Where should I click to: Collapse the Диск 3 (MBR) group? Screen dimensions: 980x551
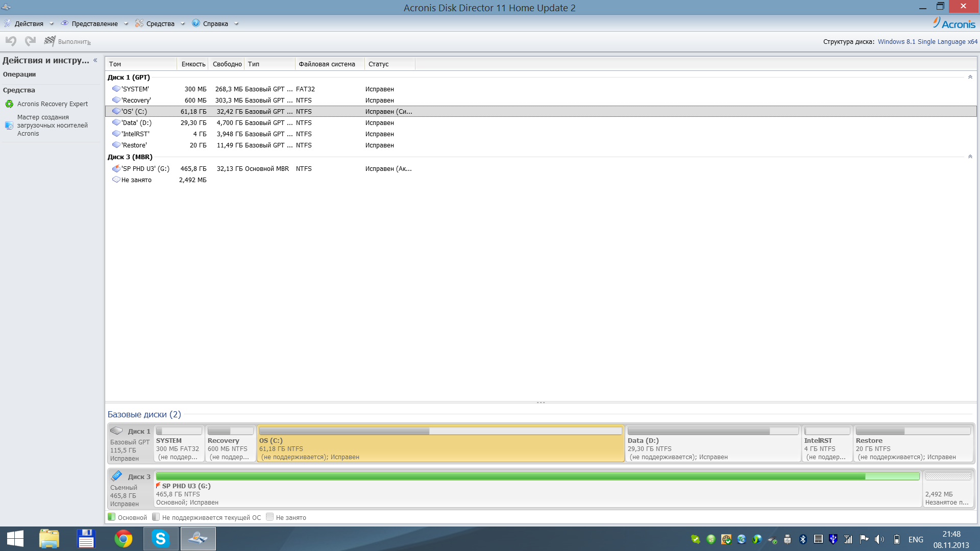coord(970,157)
